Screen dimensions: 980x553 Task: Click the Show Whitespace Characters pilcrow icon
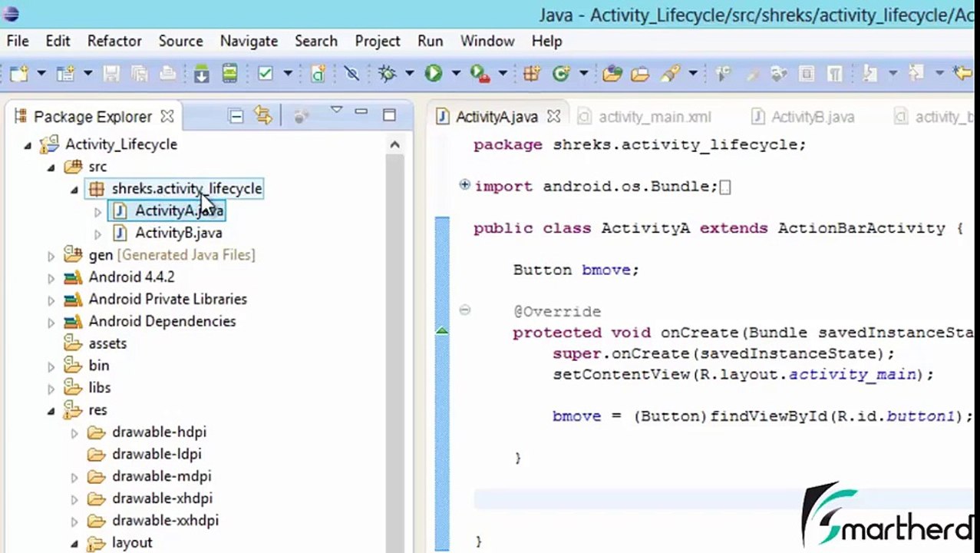pyautogui.click(x=834, y=74)
